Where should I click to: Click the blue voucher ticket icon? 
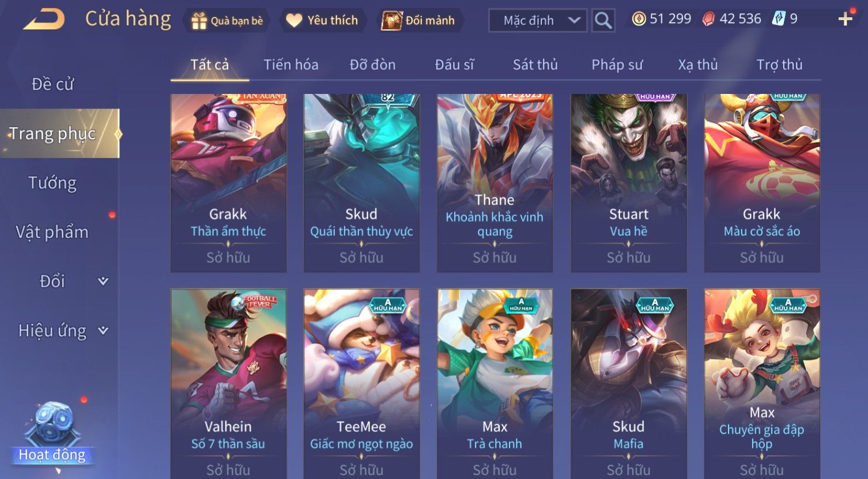tap(779, 19)
